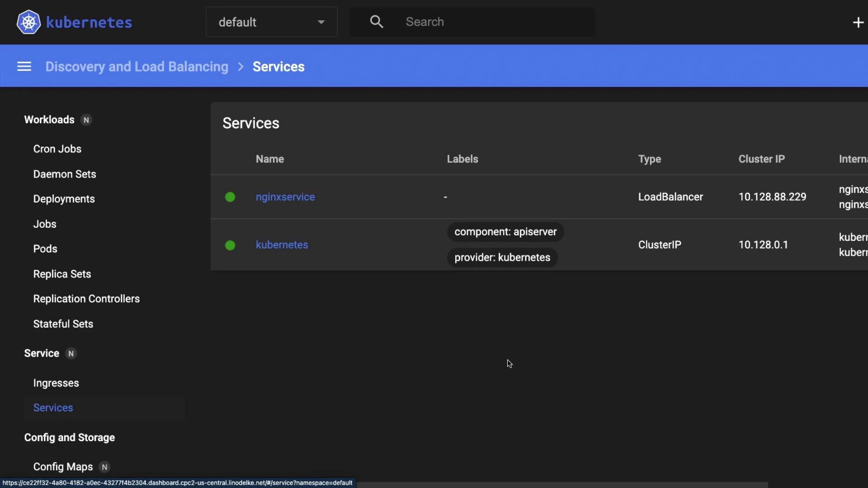Screen dimensions: 868x488
Task: Select Deployments in the sidebar
Action: tap(64, 199)
